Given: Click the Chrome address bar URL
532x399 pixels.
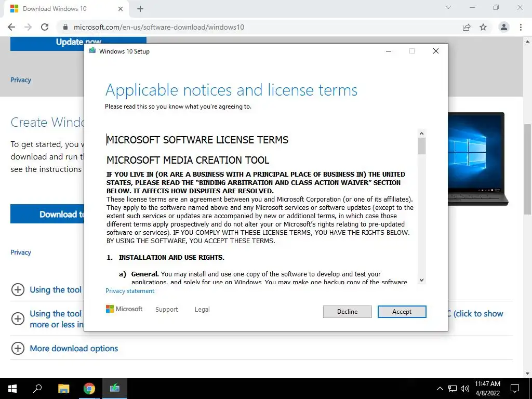Looking at the screenshot, I should coord(159,27).
